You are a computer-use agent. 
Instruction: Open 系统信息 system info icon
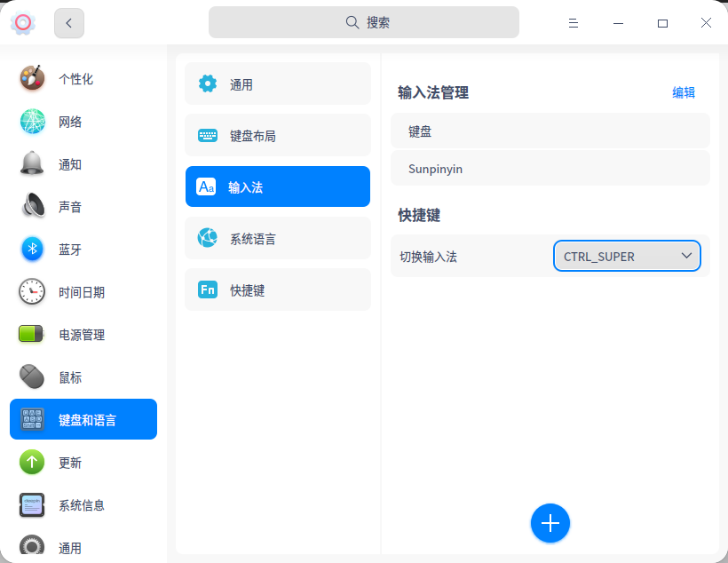[32, 505]
